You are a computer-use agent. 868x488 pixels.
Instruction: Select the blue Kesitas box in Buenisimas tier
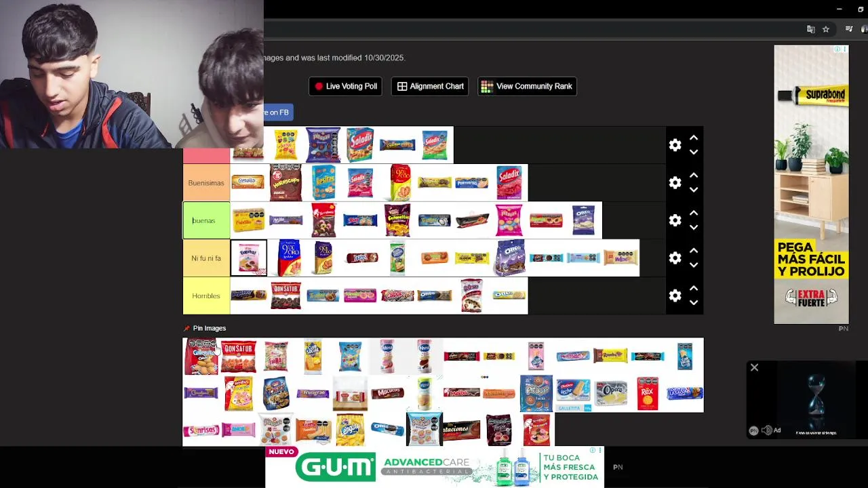click(x=323, y=182)
